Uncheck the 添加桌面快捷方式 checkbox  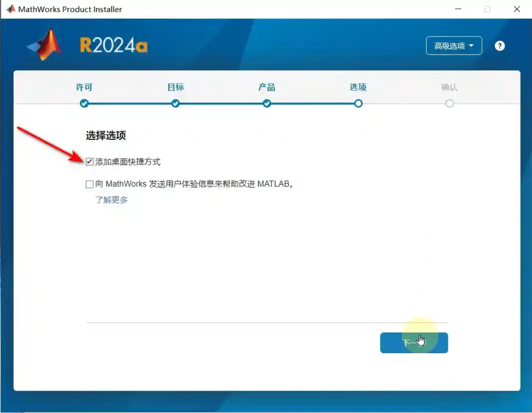[90, 162]
